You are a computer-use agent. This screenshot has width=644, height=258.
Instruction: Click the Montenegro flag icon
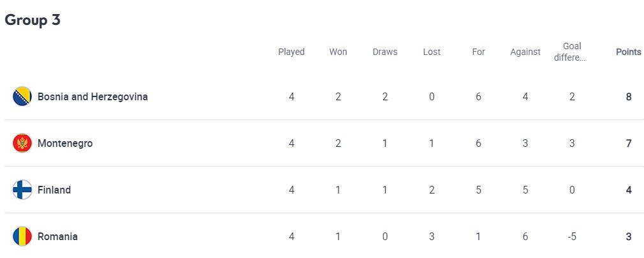pos(22,144)
